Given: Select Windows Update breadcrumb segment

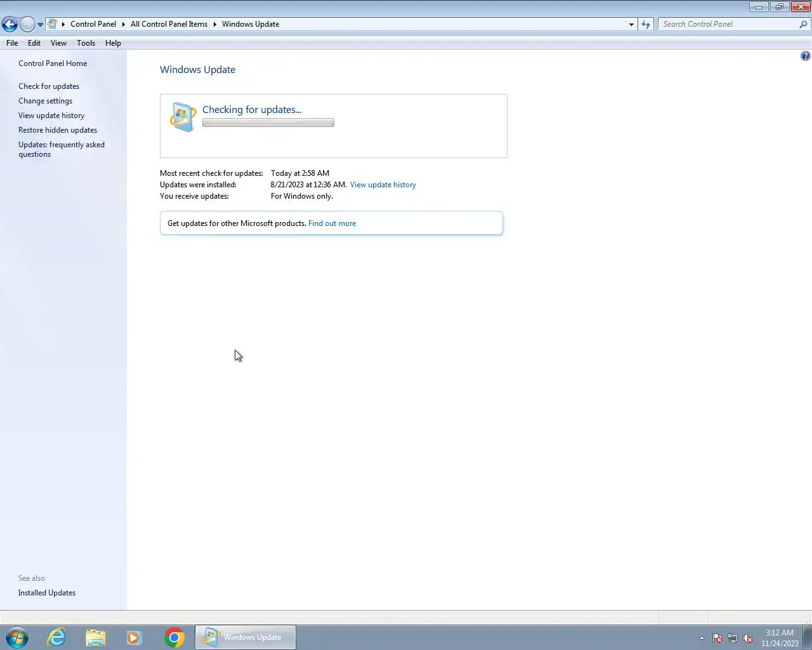Looking at the screenshot, I should tap(251, 24).
